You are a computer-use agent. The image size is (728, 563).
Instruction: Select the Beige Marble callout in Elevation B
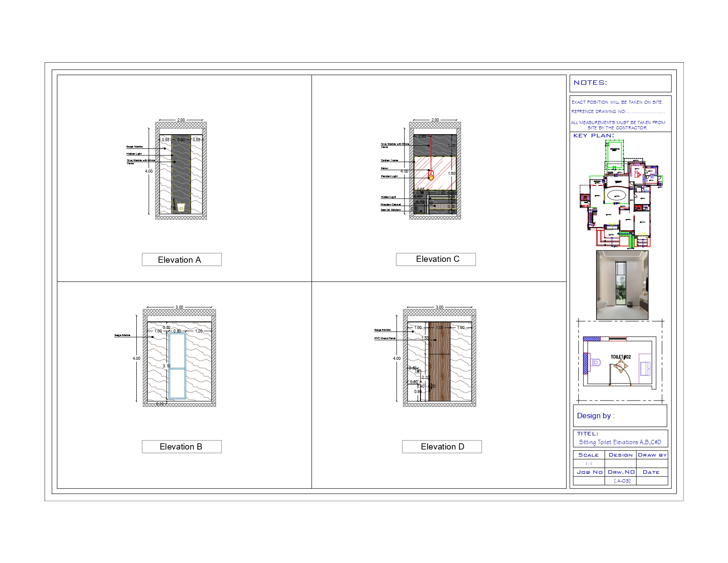(x=123, y=336)
